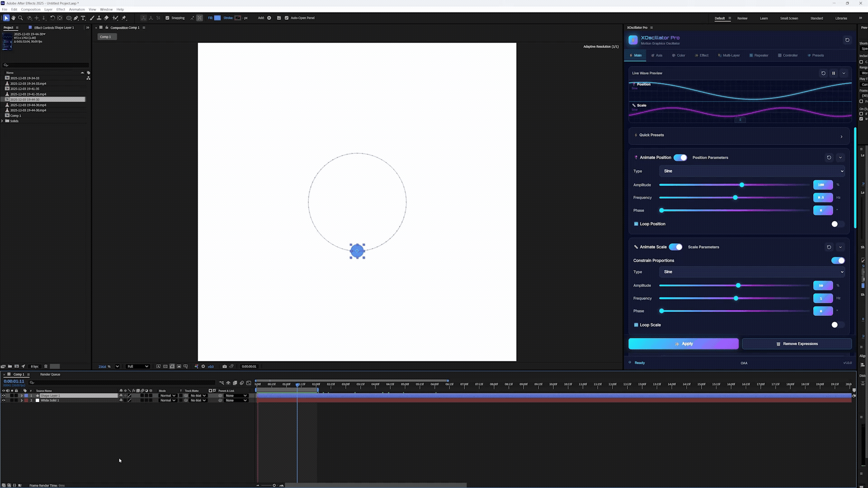868x488 pixels.
Task: Click the Position Amplitude slider handle
Action: point(742,185)
